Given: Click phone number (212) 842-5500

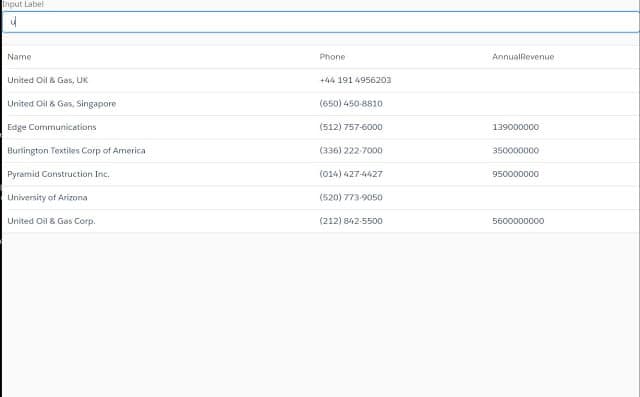Looking at the screenshot, I should click(351, 221).
